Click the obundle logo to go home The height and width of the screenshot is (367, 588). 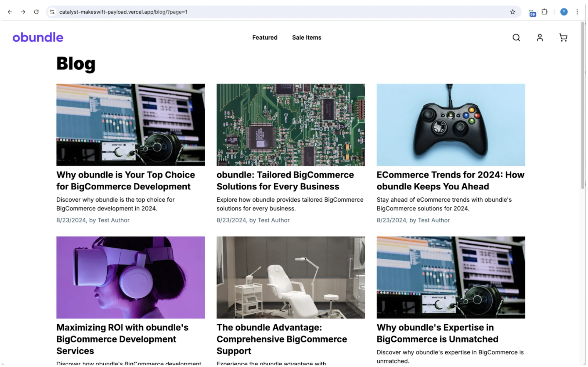tap(38, 37)
